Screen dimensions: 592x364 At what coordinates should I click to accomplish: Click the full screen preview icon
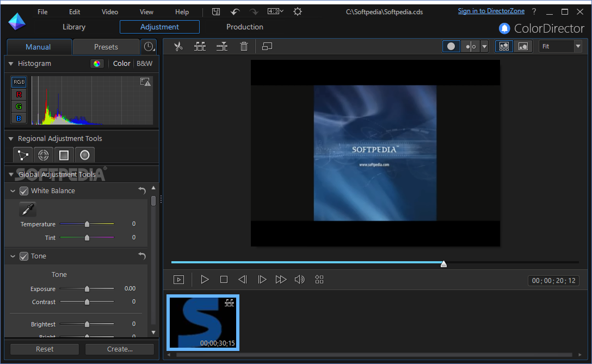(178, 280)
